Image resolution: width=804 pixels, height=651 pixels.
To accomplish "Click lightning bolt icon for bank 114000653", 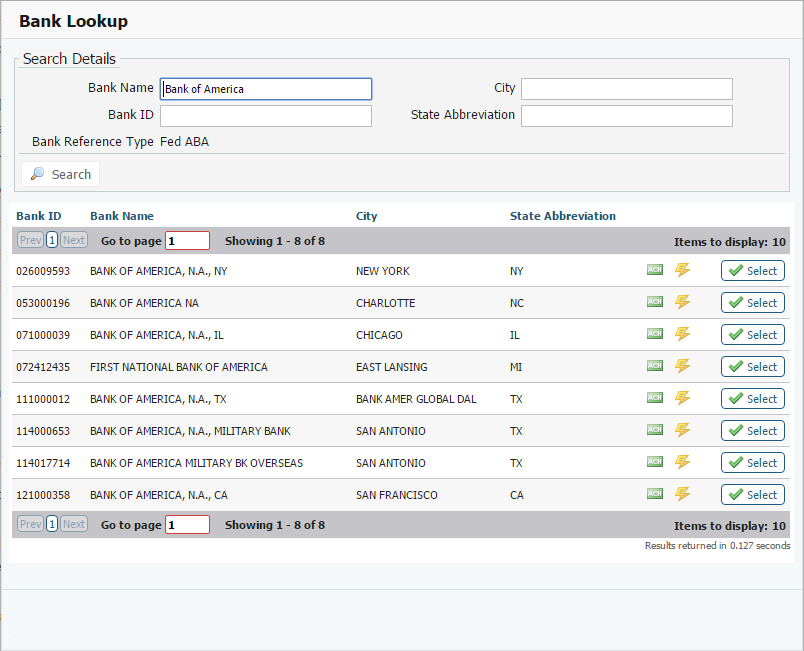I will [x=682, y=430].
